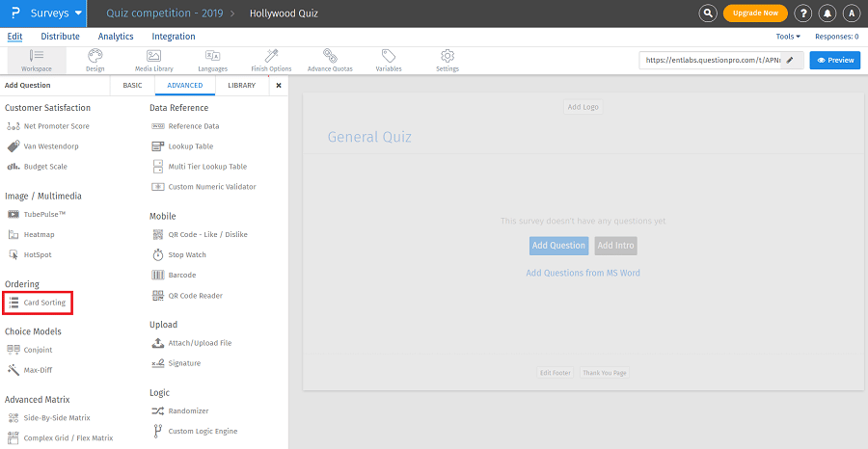
Task: Switch to the Analytics tab
Action: coord(116,37)
